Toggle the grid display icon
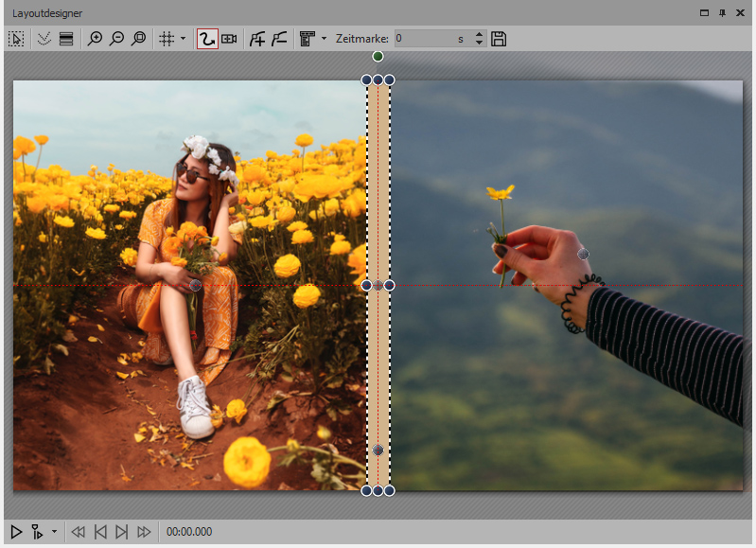756x548 pixels. [x=166, y=39]
